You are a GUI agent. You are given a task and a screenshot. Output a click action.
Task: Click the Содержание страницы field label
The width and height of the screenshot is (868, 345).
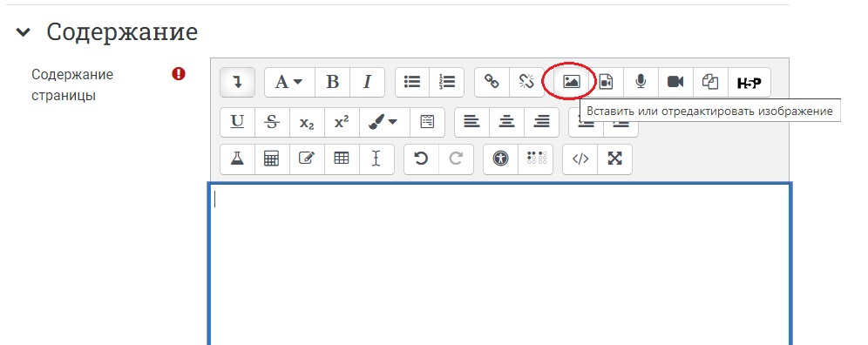[x=72, y=85]
